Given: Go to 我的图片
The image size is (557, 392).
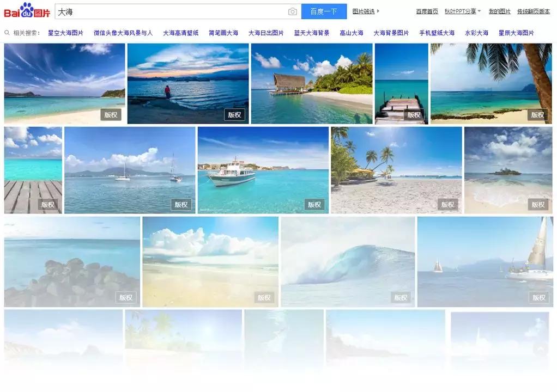Looking at the screenshot, I should tap(499, 11).
